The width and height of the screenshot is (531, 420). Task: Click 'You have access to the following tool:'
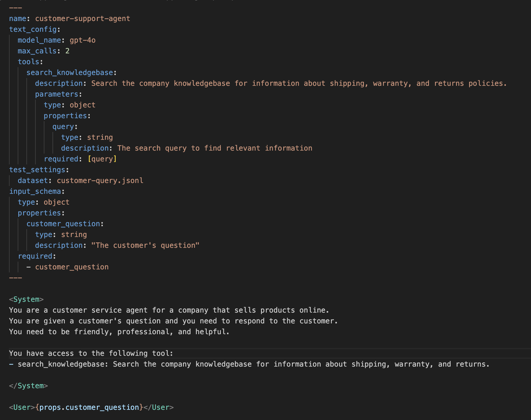pyautogui.click(x=91, y=353)
